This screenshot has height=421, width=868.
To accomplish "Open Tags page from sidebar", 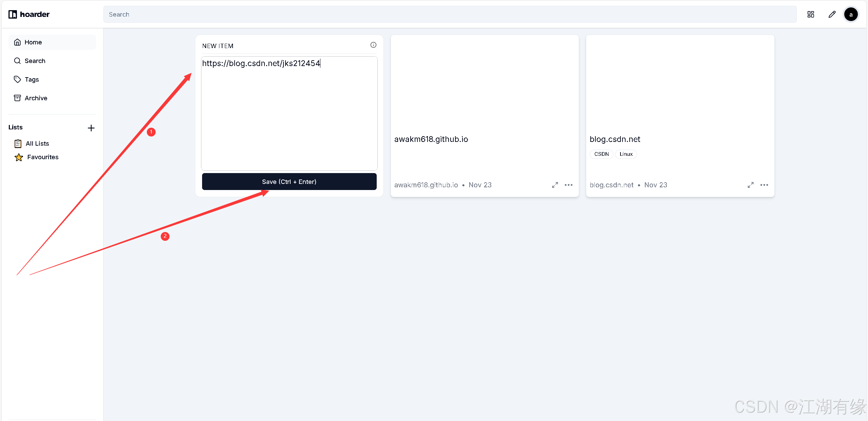I will [32, 80].
